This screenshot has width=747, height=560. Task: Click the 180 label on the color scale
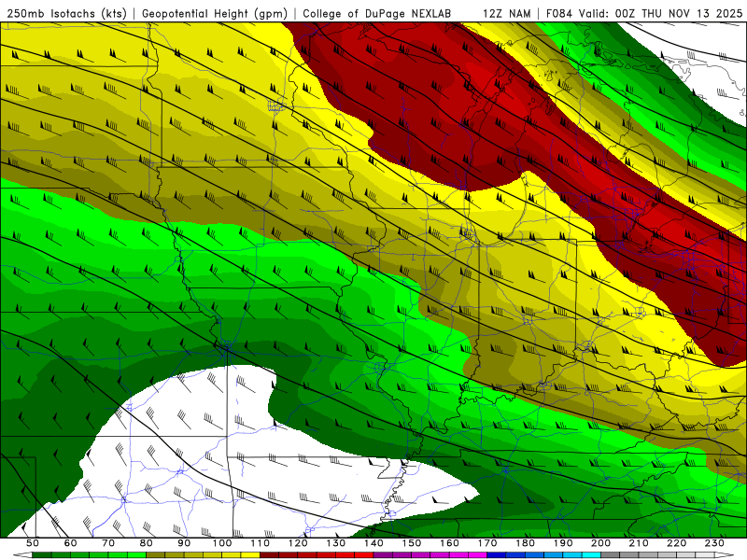[x=526, y=543]
